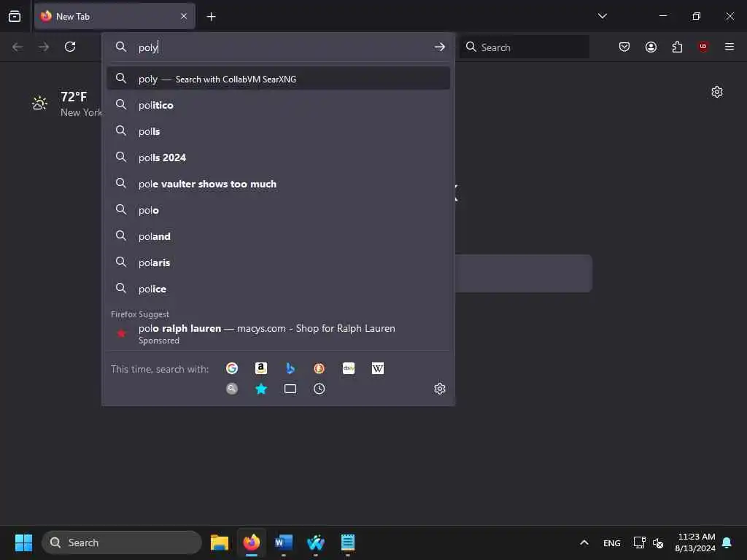The width and height of the screenshot is (747, 560).
Task: Choose the 'police' suggestion
Action: tap(278, 288)
